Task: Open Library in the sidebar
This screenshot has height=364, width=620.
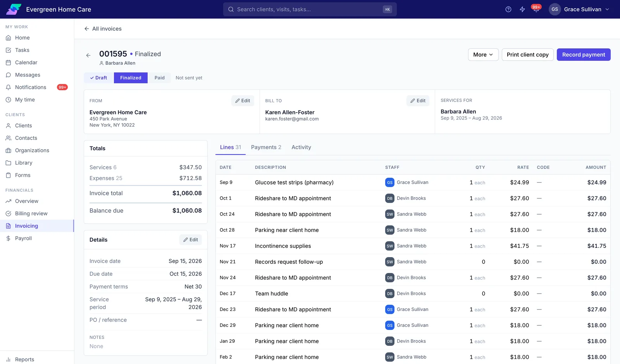Action: coord(37,163)
